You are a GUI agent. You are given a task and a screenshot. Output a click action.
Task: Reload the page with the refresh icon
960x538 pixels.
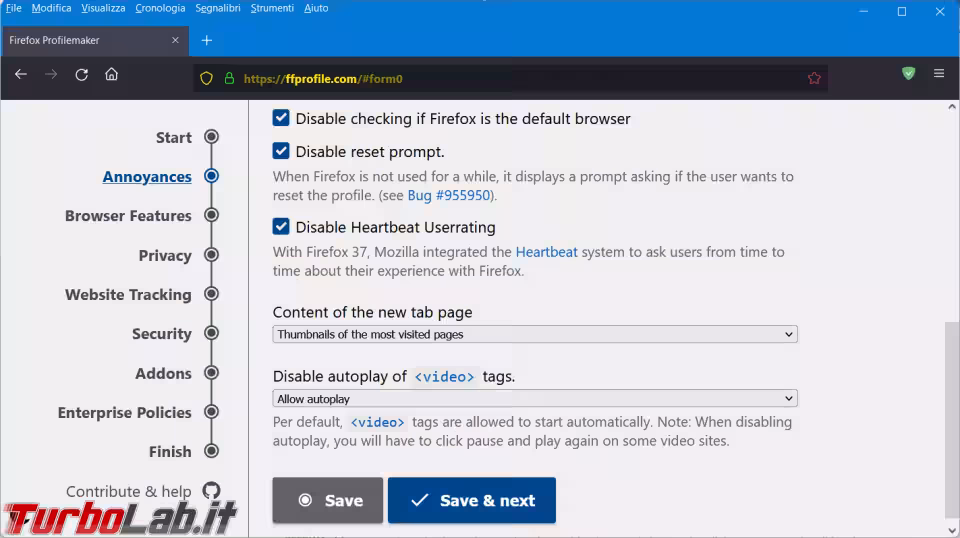pyautogui.click(x=81, y=74)
